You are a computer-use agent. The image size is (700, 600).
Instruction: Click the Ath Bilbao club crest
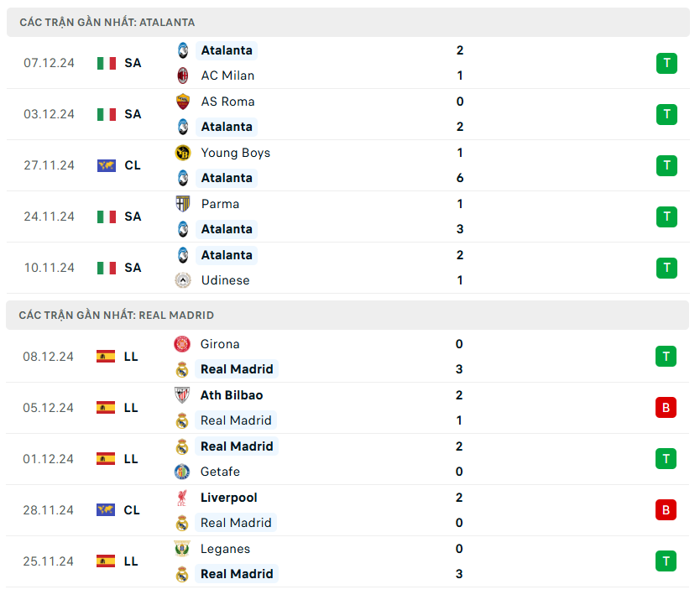tap(182, 395)
